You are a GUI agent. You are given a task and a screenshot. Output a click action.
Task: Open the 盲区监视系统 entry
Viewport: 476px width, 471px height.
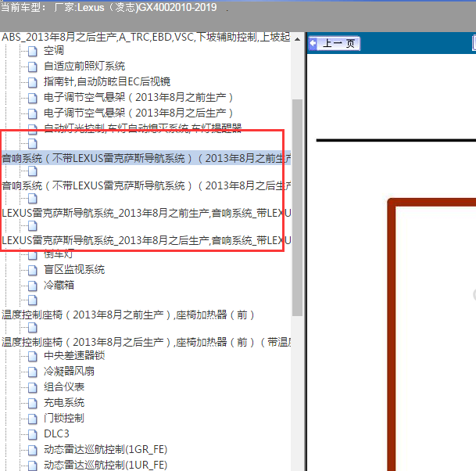[x=74, y=269]
